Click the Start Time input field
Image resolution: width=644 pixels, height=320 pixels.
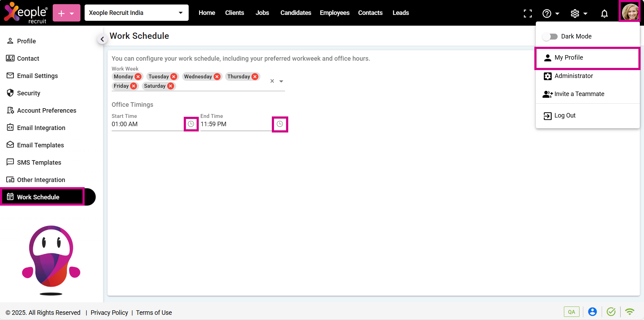click(x=146, y=124)
